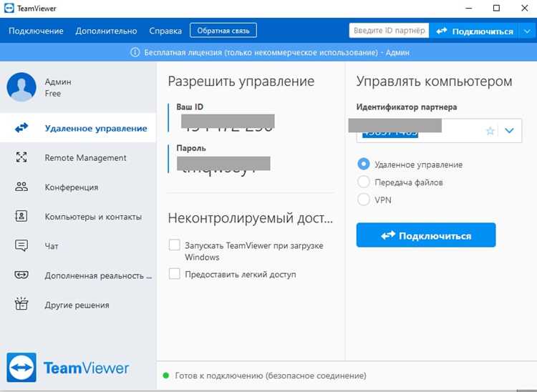Image resolution: width=537 pixels, height=392 pixels.
Task: Click the large blue Подключиться button
Action: [x=426, y=235]
